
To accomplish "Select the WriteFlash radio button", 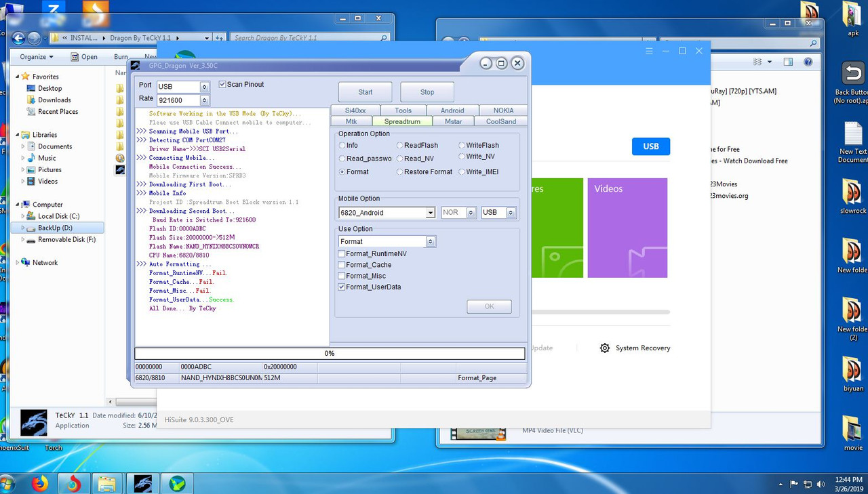I will 462,145.
